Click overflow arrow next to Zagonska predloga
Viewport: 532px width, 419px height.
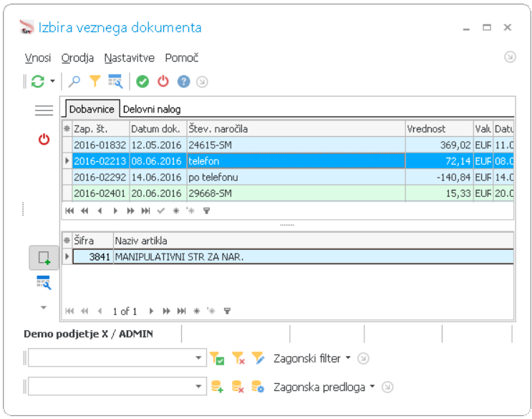click(x=387, y=387)
